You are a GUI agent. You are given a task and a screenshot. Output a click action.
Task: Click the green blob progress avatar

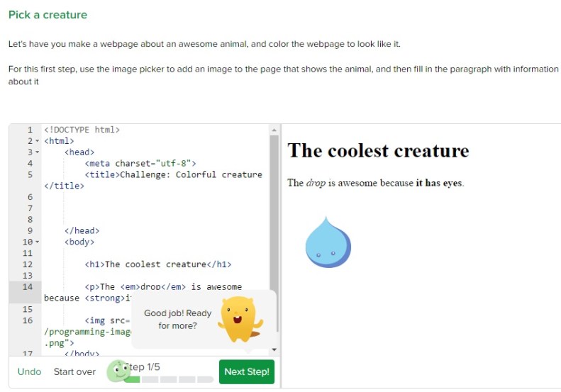pos(116,371)
